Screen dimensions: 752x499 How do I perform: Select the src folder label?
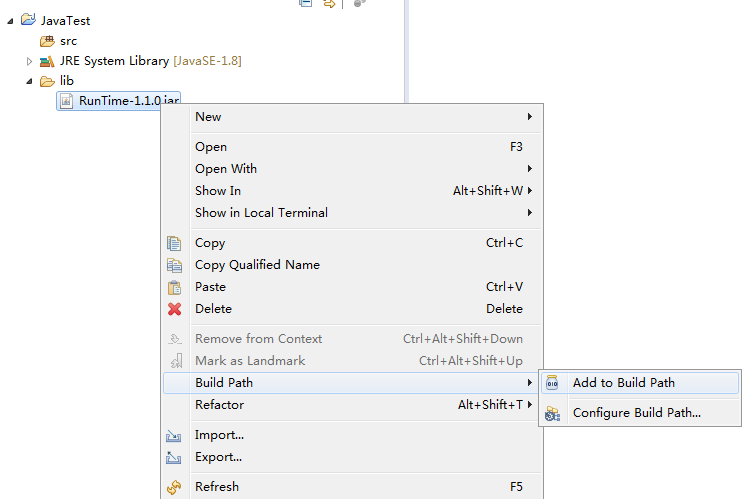(69, 41)
